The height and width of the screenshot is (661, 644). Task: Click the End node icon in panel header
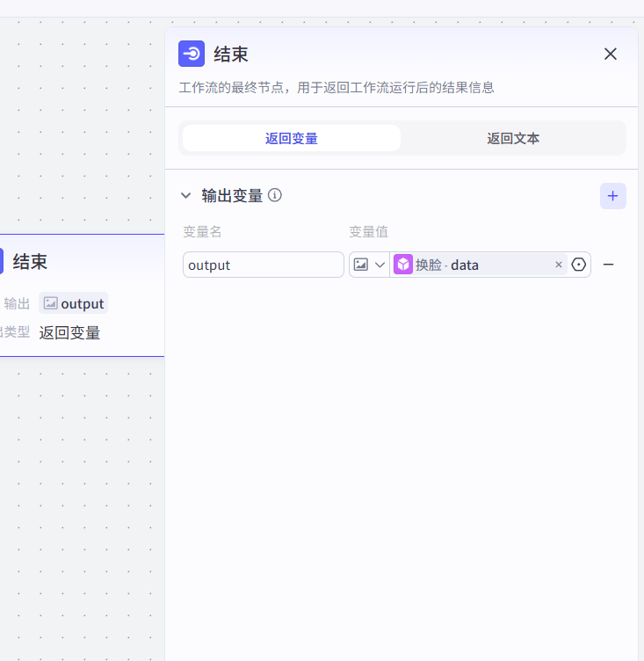pyautogui.click(x=192, y=54)
